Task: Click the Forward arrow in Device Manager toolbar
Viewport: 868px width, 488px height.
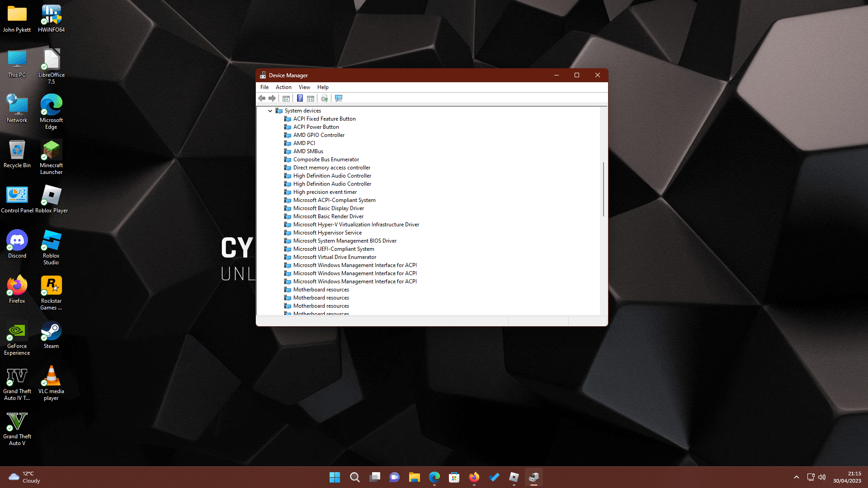Action: (272, 99)
